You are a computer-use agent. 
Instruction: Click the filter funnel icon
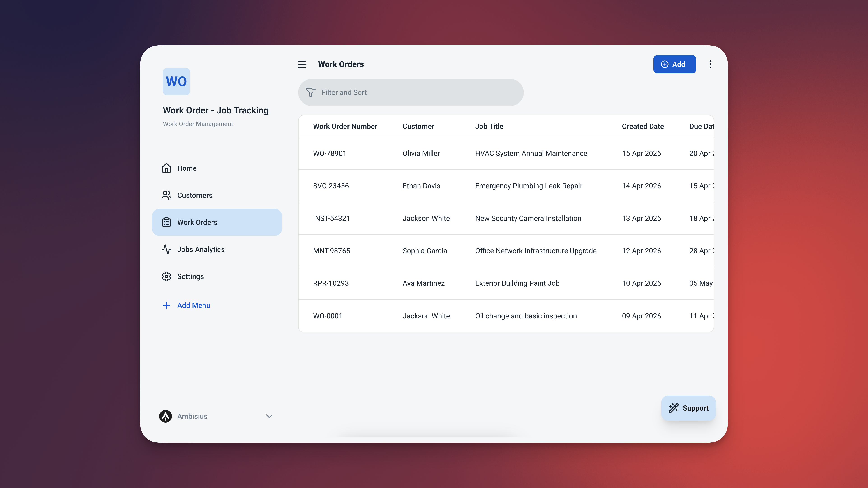[x=310, y=92]
